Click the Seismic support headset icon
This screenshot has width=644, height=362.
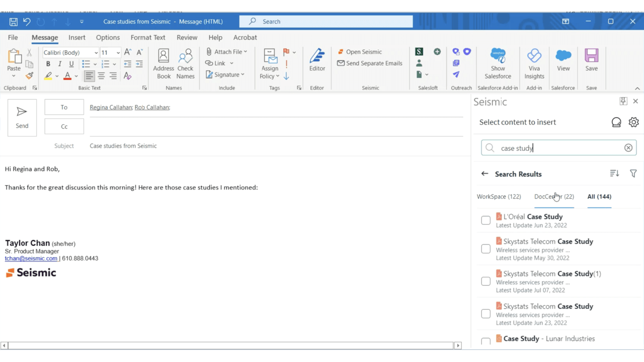click(616, 122)
